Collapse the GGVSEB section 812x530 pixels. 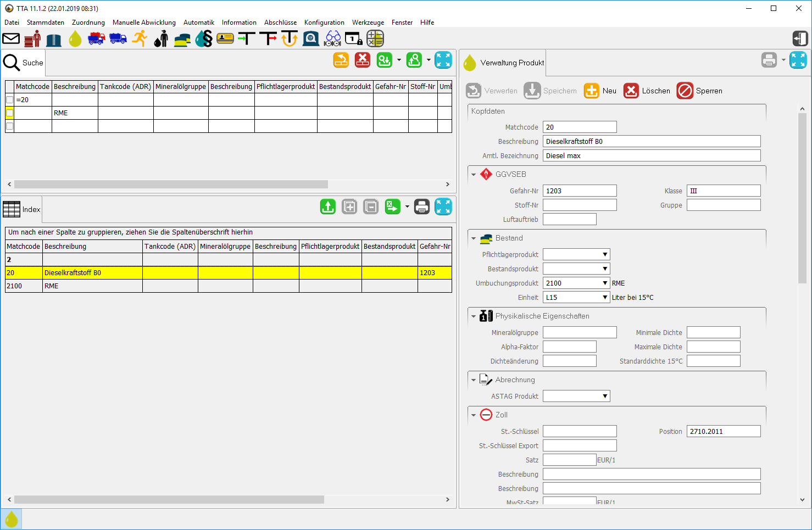click(474, 175)
